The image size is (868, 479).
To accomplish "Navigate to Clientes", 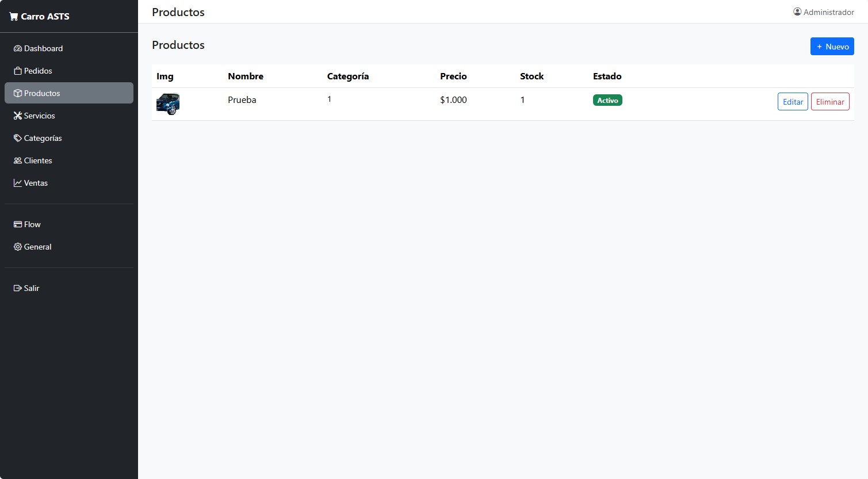I will tap(69, 160).
